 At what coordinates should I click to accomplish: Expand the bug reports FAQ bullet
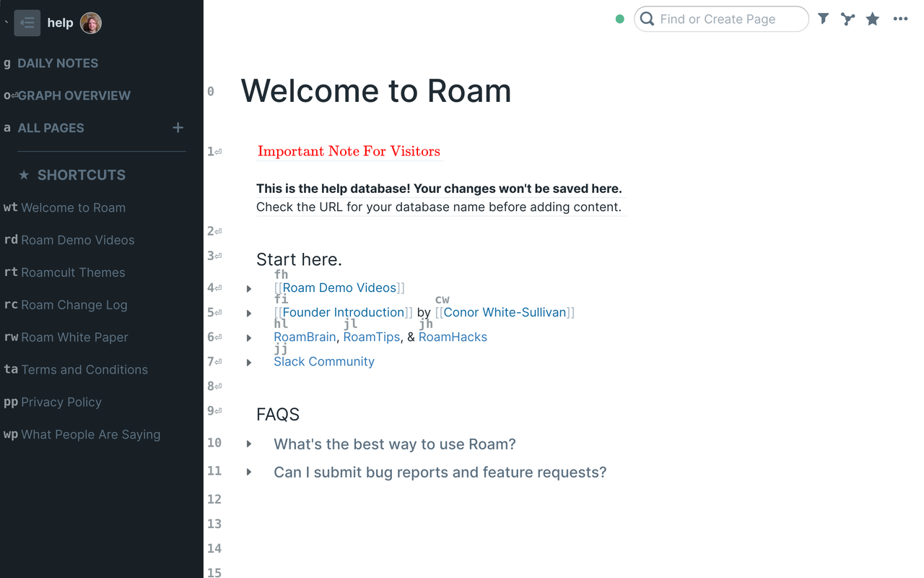point(249,472)
